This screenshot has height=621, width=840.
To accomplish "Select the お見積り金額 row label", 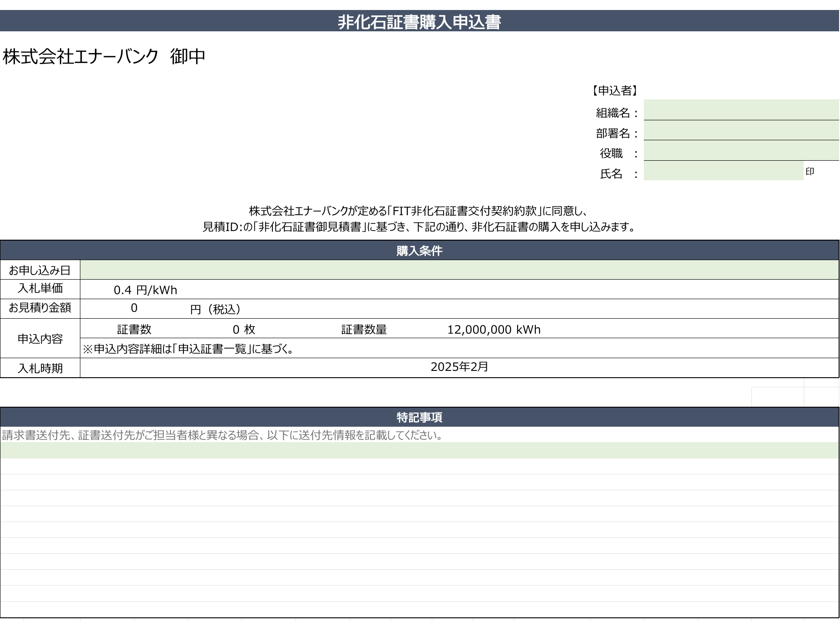I will (x=40, y=308).
